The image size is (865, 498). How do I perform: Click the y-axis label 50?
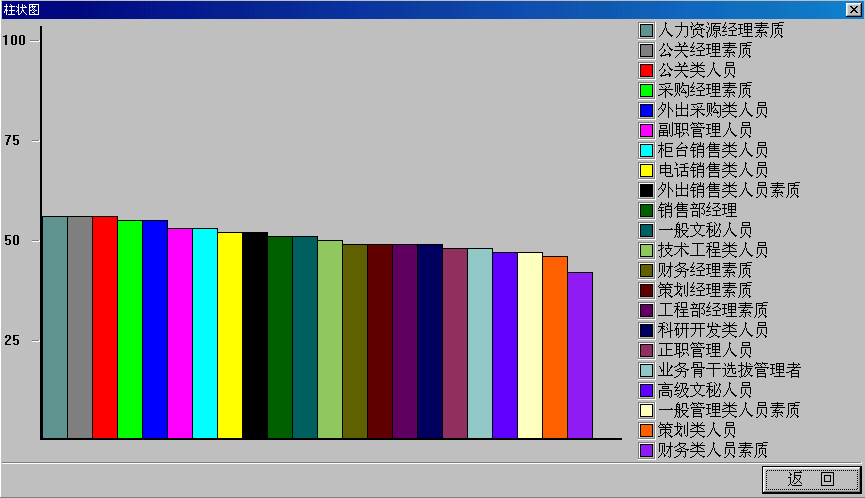[12, 240]
